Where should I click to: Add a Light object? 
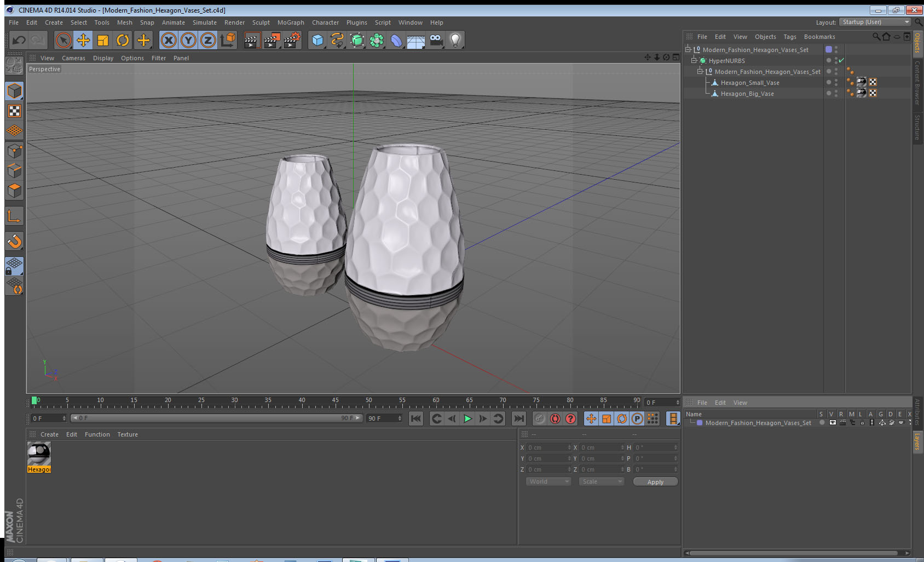[x=455, y=40]
